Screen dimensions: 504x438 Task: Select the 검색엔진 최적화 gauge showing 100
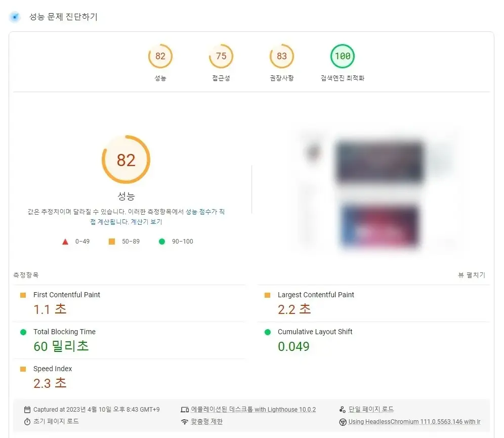(343, 56)
